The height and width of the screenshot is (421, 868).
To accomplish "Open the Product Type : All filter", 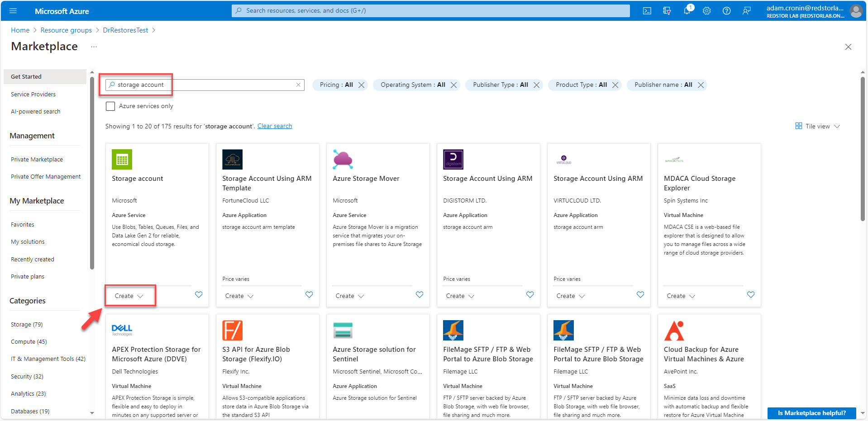I will click(581, 85).
